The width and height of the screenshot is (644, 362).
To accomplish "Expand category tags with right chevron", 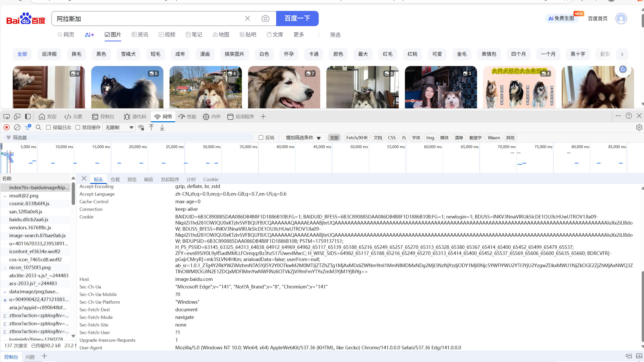I will coord(622,54).
